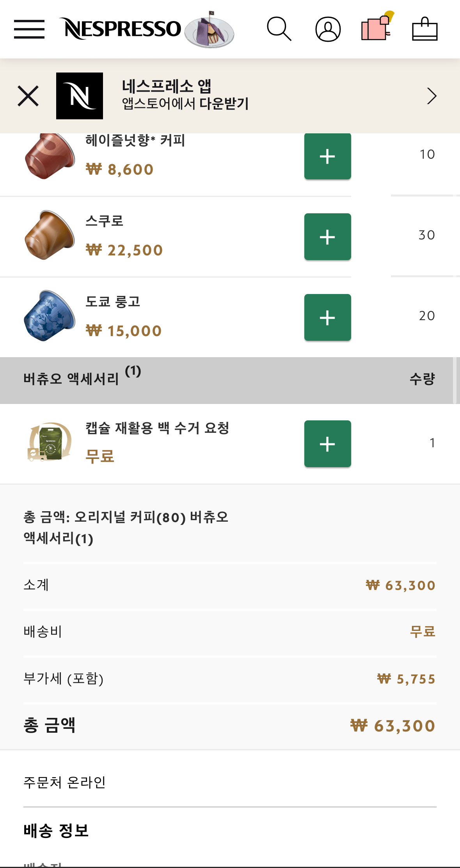Expand app download banner chevron

432,96
